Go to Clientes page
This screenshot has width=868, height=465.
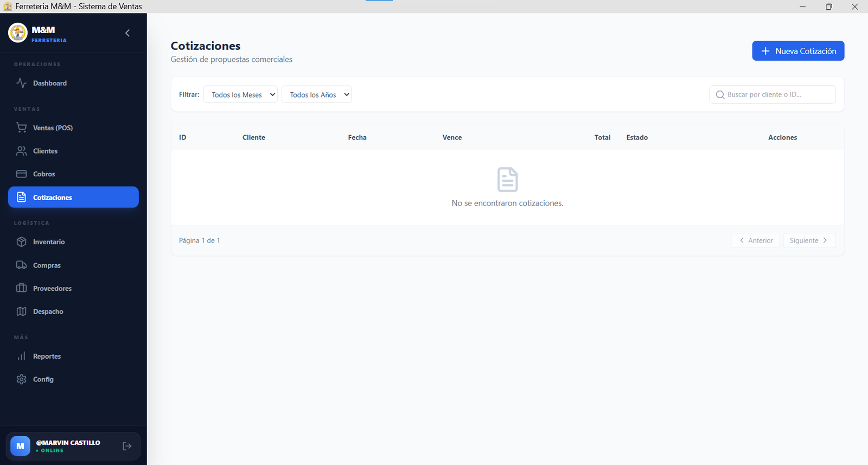coord(73,151)
